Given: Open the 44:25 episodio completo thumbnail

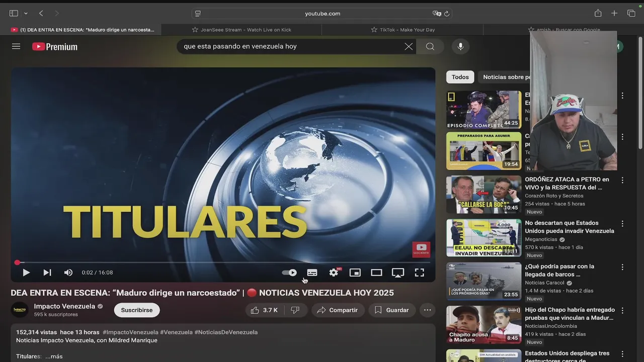Looking at the screenshot, I should pos(484,109).
